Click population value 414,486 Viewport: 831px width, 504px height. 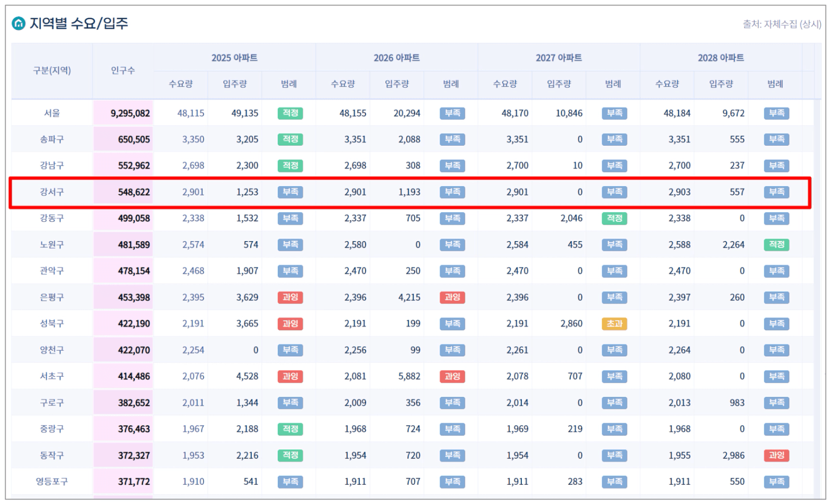point(134,376)
